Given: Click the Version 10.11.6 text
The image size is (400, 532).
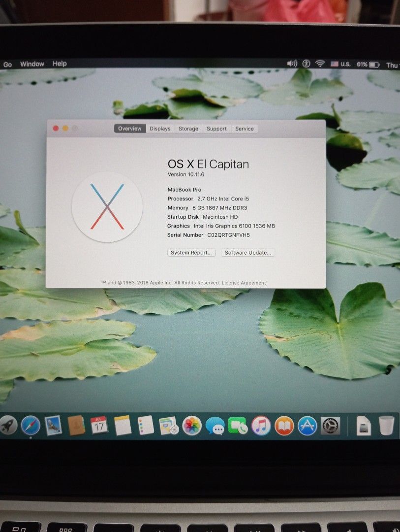Looking at the screenshot, I should point(186,174).
